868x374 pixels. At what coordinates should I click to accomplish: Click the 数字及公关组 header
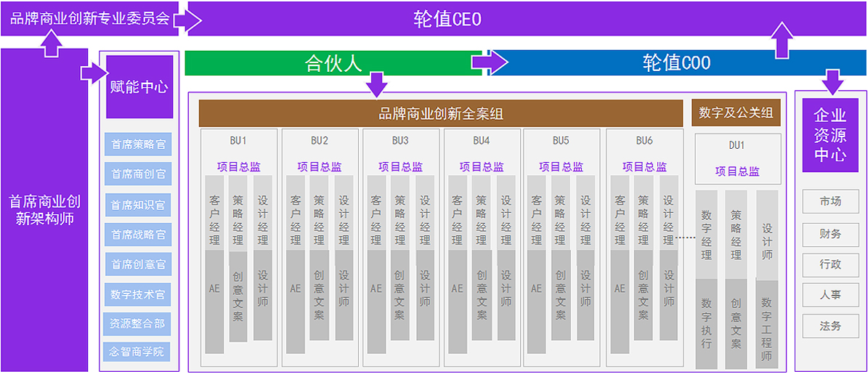[x=736, y=113]
